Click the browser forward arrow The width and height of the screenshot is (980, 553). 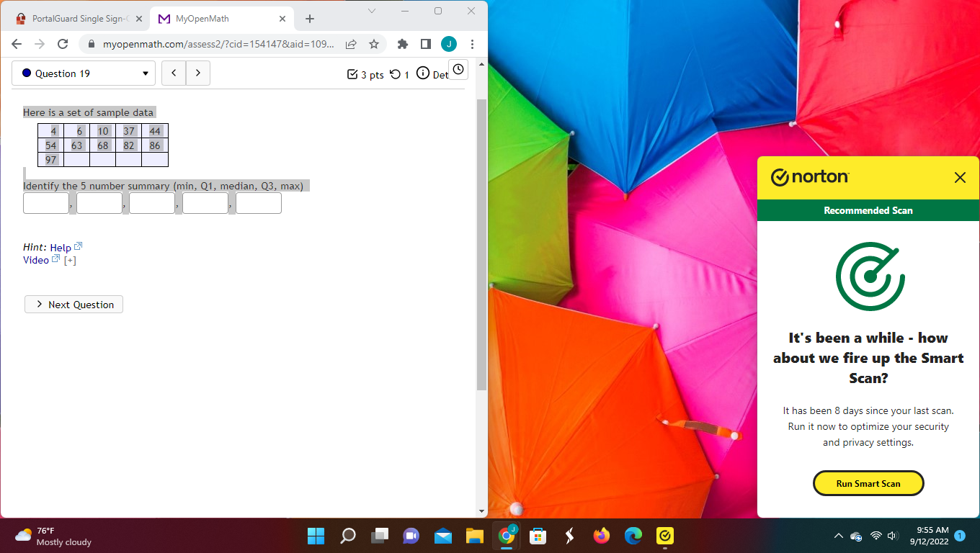coord(40,45)
